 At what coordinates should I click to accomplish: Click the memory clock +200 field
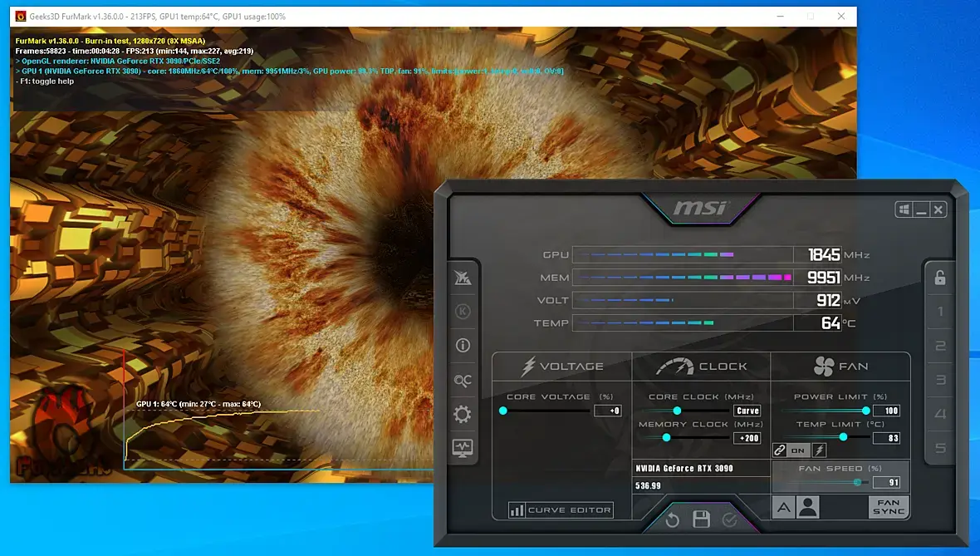pos(747,439)
